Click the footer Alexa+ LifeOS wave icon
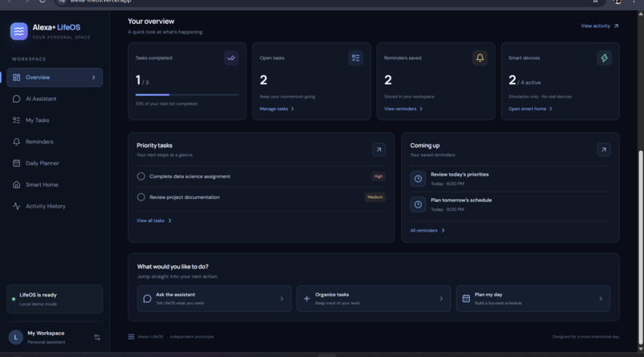Viewport: 644px width, 357px height. (x=131, y=336)
